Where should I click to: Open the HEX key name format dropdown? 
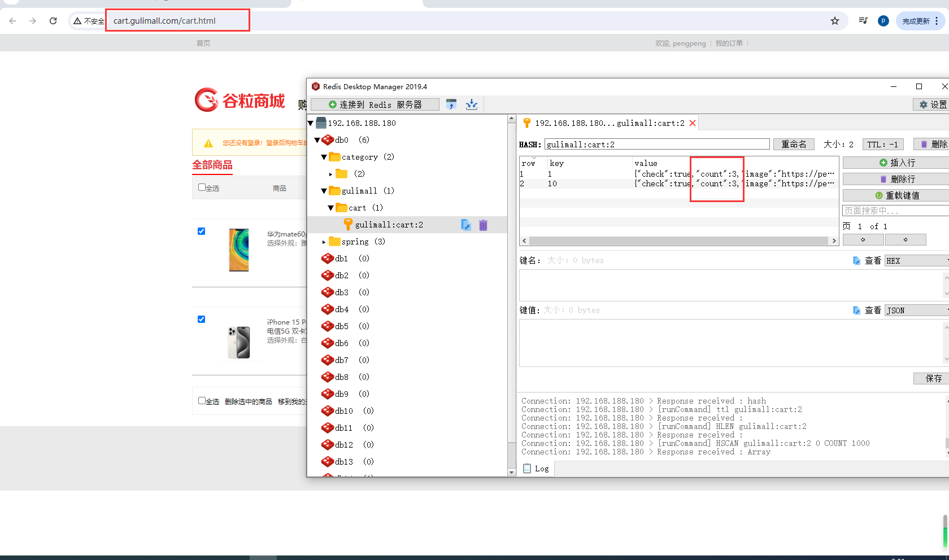[x=916, y=261]
